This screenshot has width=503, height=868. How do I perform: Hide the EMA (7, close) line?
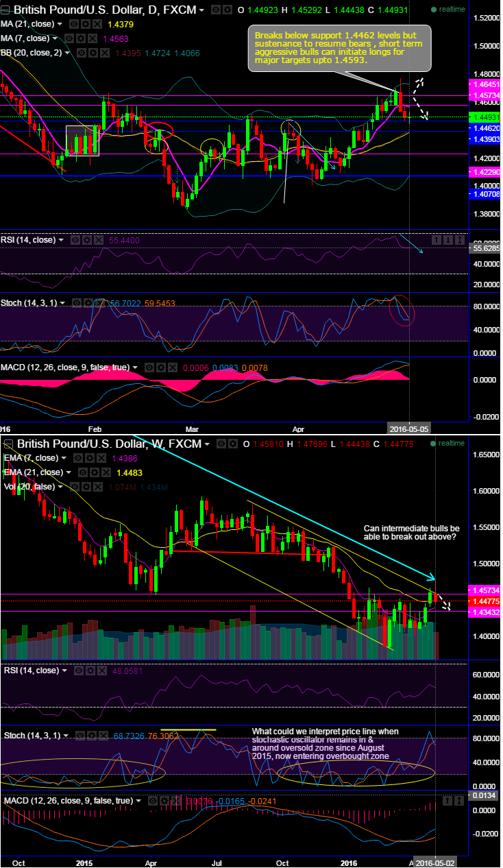click(x=78, y=457)
